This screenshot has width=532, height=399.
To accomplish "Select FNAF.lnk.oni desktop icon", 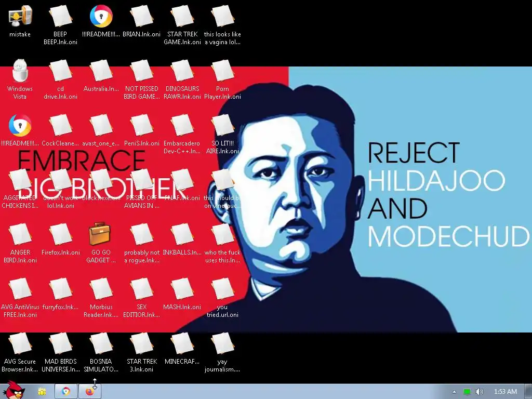I will point(182,180).
